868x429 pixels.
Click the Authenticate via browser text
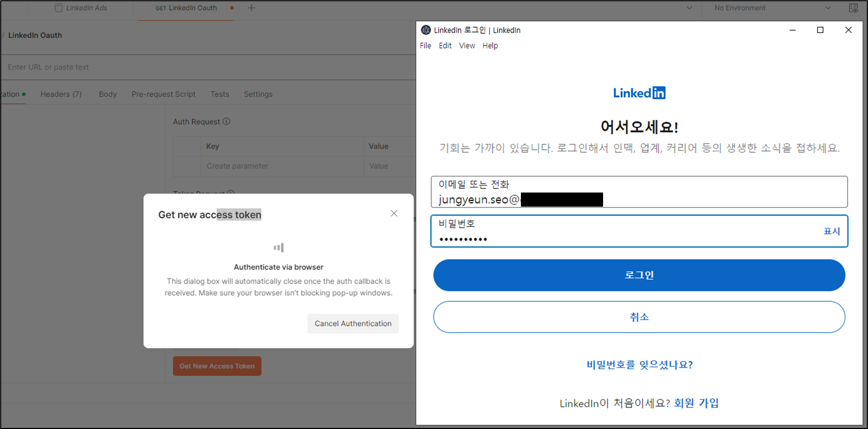[x=279, y=267]
